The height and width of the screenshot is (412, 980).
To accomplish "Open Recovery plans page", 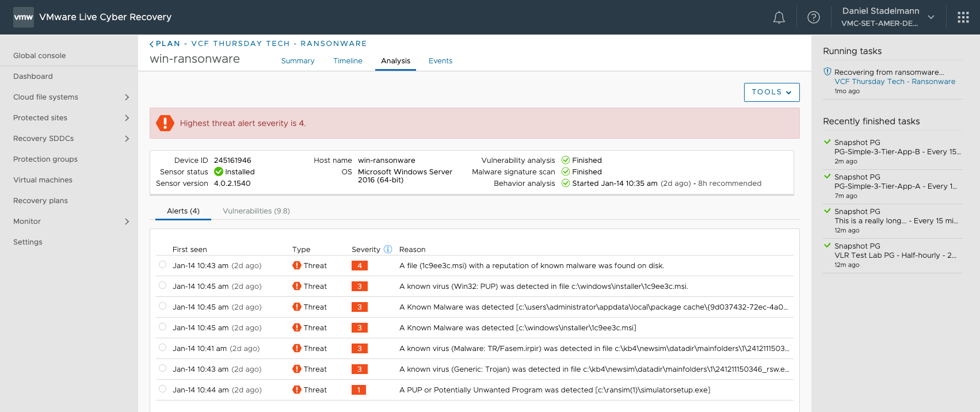I will (40, 201).
